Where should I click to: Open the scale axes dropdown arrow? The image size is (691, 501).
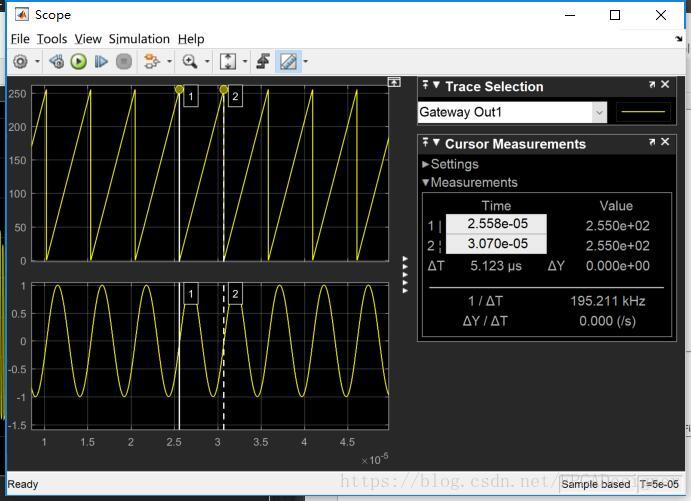(x=245, y=61)
